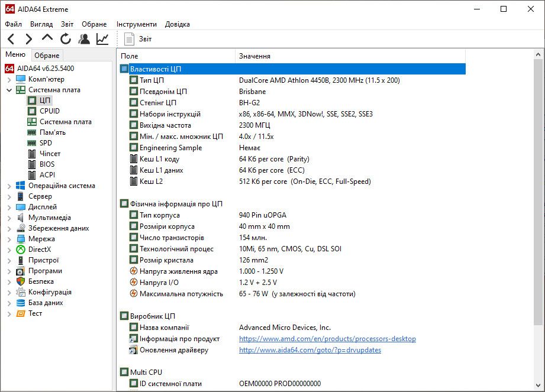Click the Сервер icon in tree
The height and width of the screenshot is (392, 545).
(x=21, y=196)
